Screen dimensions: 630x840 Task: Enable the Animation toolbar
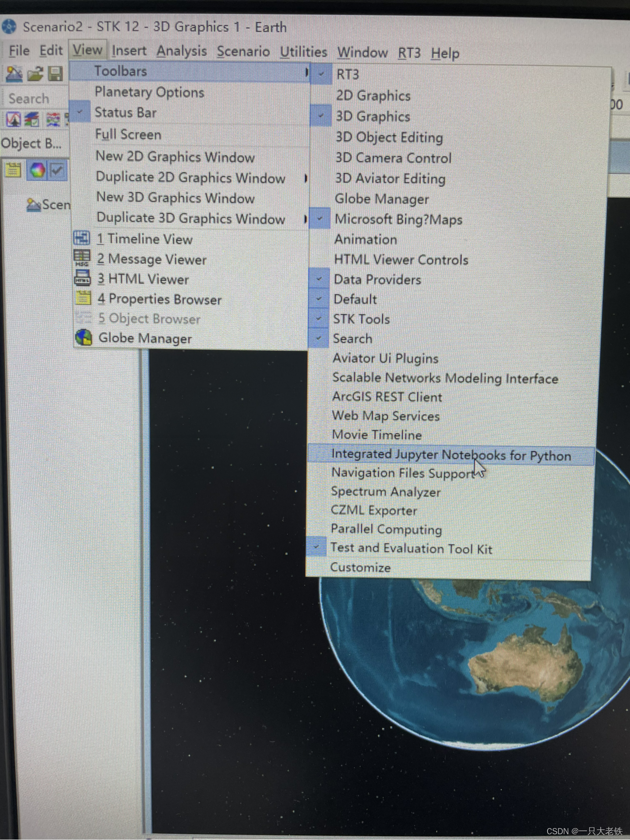point(458,239)
